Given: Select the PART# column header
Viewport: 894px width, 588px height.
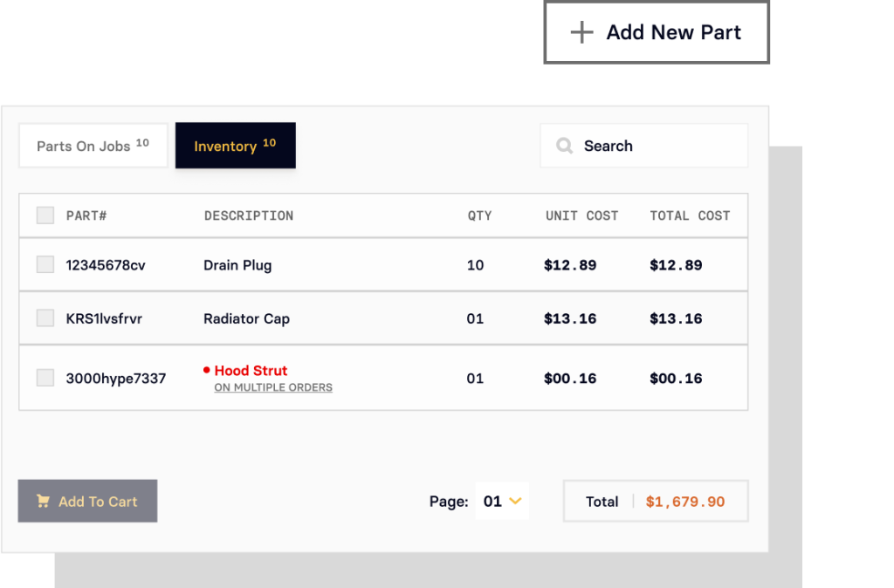Looking at the screenshot, I should point(86,215).
